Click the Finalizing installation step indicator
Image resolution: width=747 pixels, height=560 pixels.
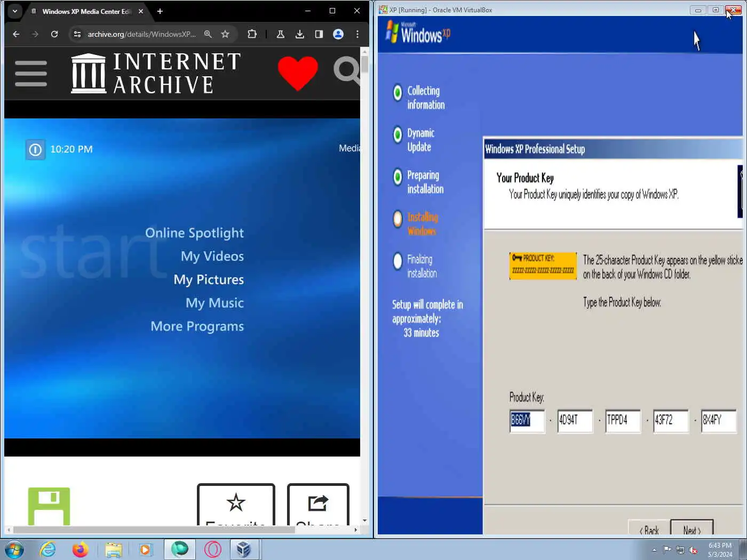point(398,261)
